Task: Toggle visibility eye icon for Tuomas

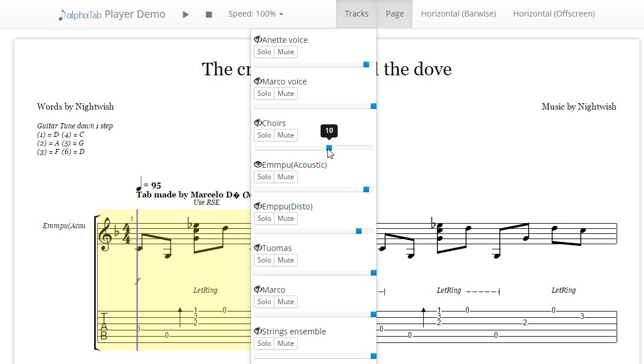Action: pos(257,248)
